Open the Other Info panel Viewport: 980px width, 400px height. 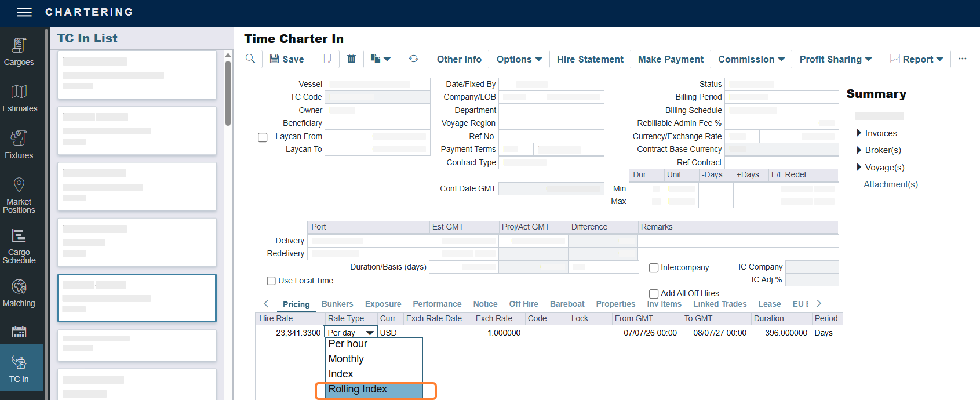(x=459, y=59)
